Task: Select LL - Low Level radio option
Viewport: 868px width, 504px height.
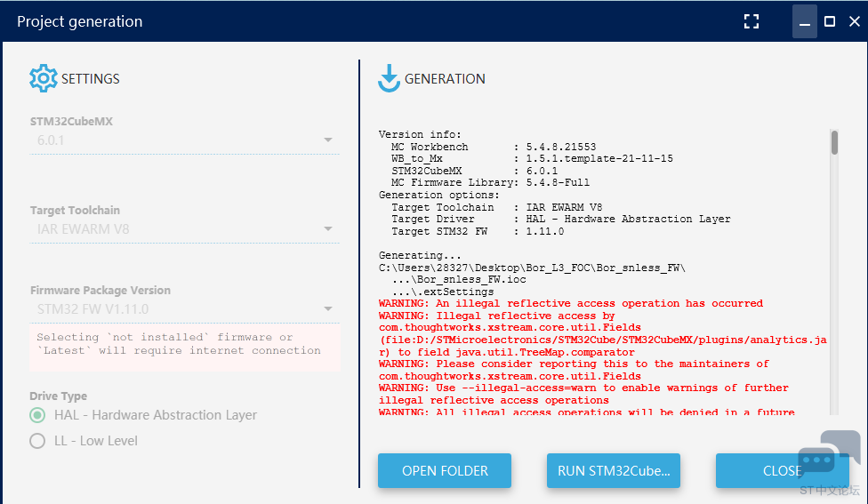Action: pos(37,441)
